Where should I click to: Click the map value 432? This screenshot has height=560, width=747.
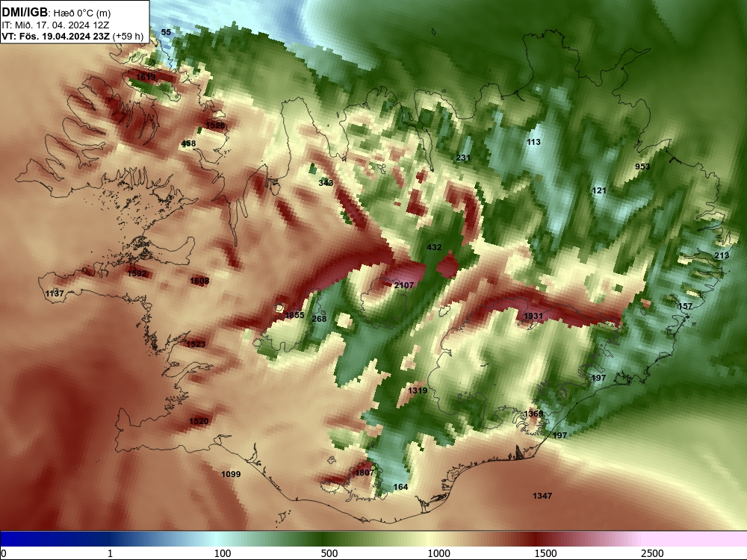[434, 247]
